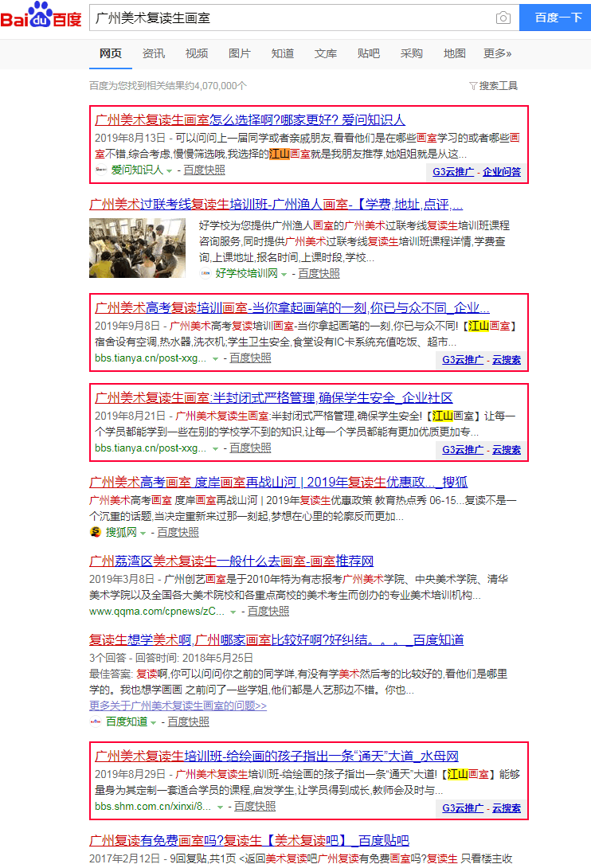Switch to the 文库 tab
Screen dimensions: 591x868
tap(326, 53)
